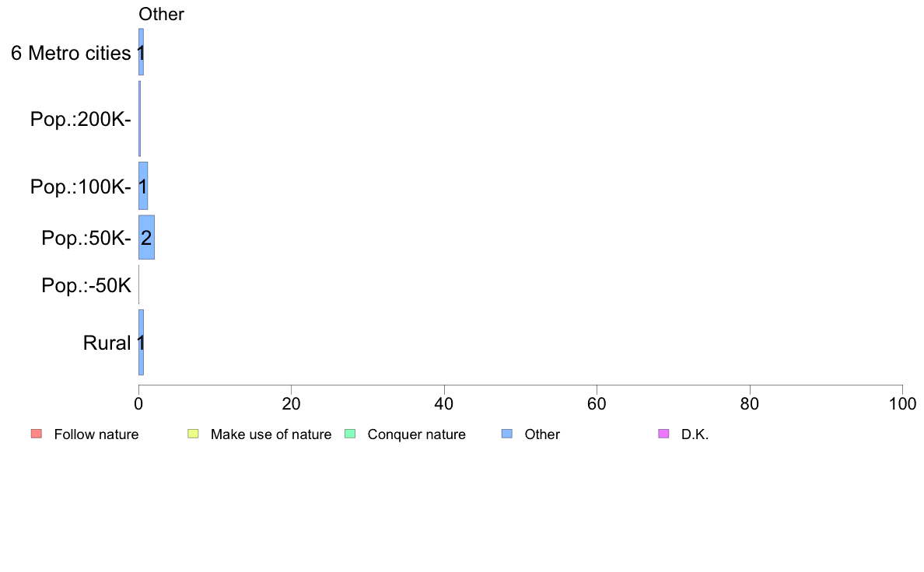Click the D.K. legend label
The width and height of the screenshot is (924, 572).
(x=695, y=434)
